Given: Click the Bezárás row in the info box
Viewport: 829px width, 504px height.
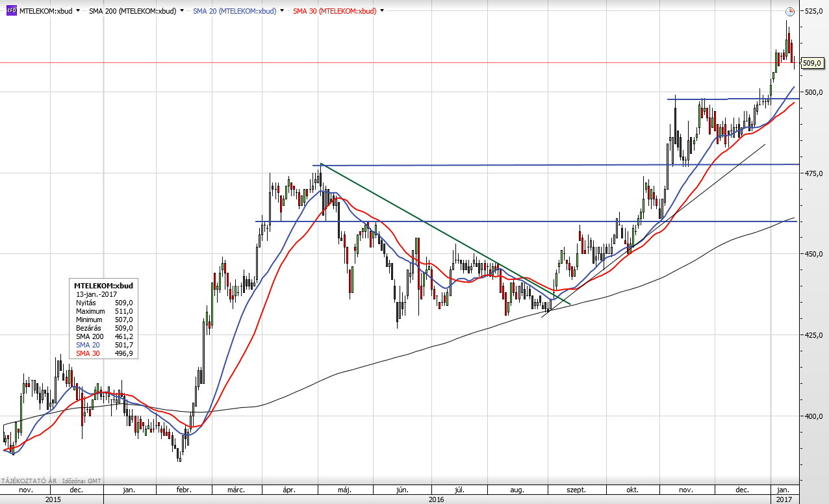Looking at the screenshot, I should (x=104, y=328).
